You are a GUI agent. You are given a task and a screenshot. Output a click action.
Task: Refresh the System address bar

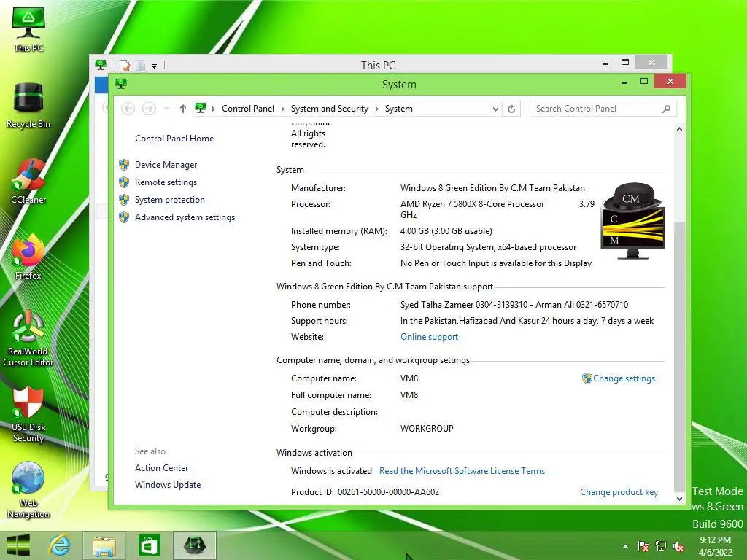click(x=511, y=109)
